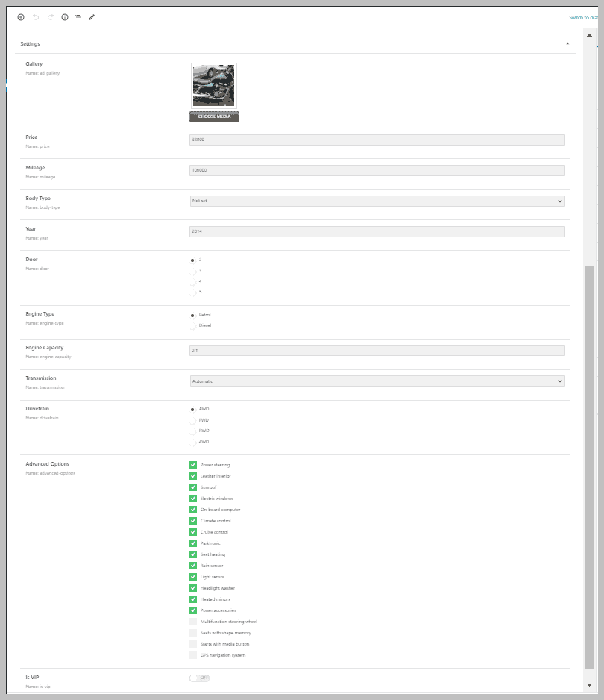This screenshot has width=604, height=700.
Task: Uncheck the Sunroof option
Action: tap(193, 487)
